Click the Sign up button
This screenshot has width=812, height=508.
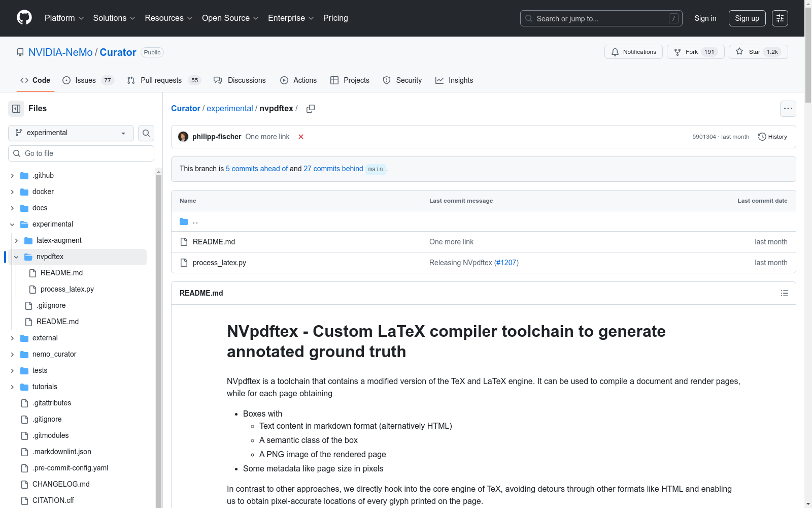(747, 18)
